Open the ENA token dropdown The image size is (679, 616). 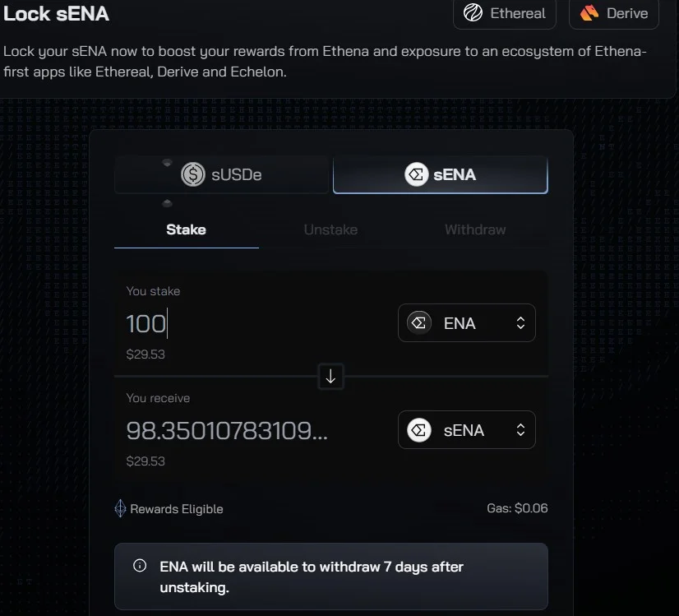click(x=466, y=322)
